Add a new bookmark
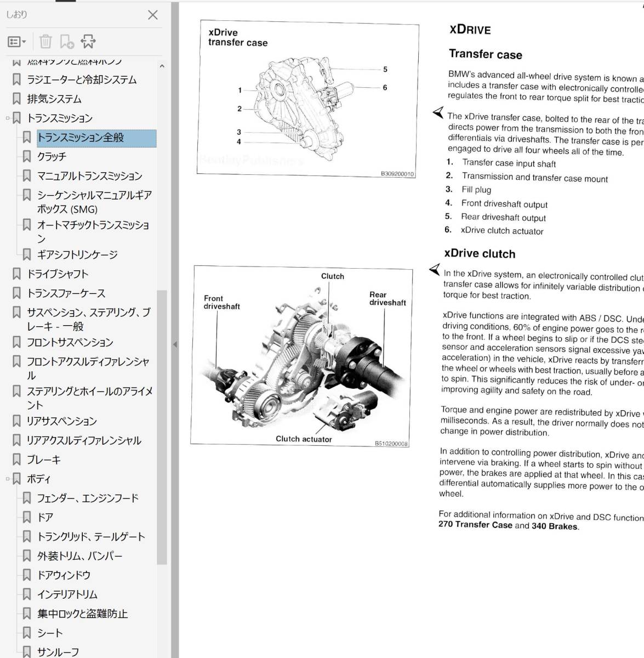Screen dimensions: 644x658 (x=67, y=42)
